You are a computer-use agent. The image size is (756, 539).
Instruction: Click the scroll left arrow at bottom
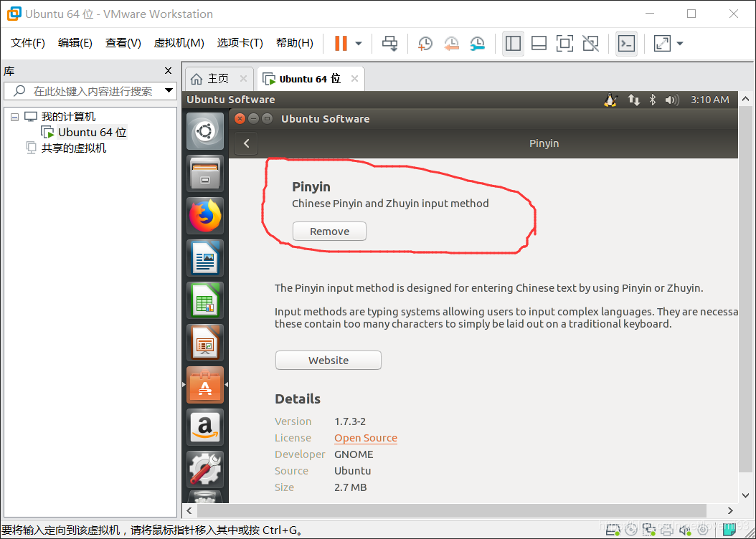tap(189, 510)
